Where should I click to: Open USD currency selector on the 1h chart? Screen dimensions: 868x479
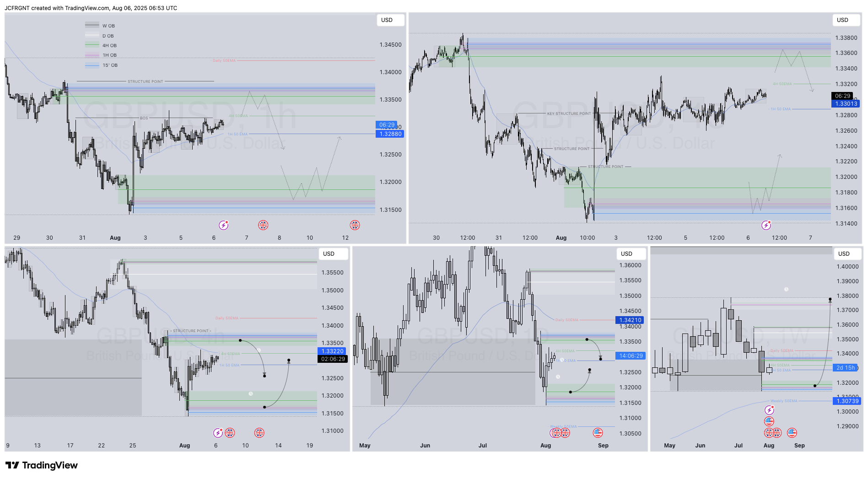(x=390, y=20)
